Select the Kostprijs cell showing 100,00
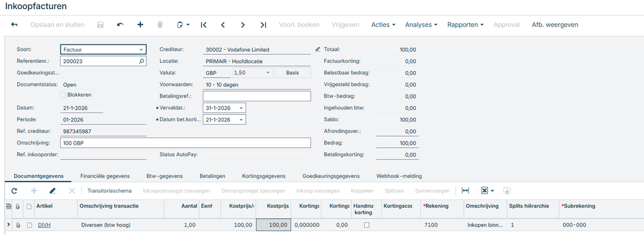 point(274,225)
